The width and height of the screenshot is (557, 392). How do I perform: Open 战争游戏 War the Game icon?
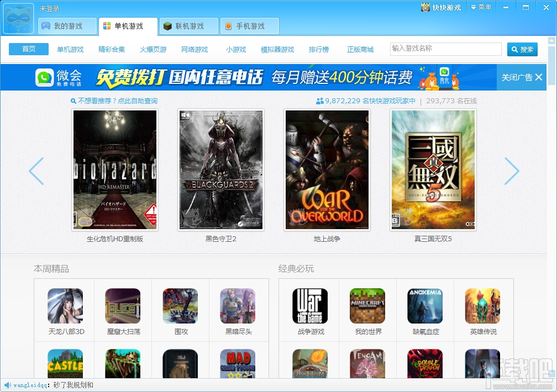(310, 306)
